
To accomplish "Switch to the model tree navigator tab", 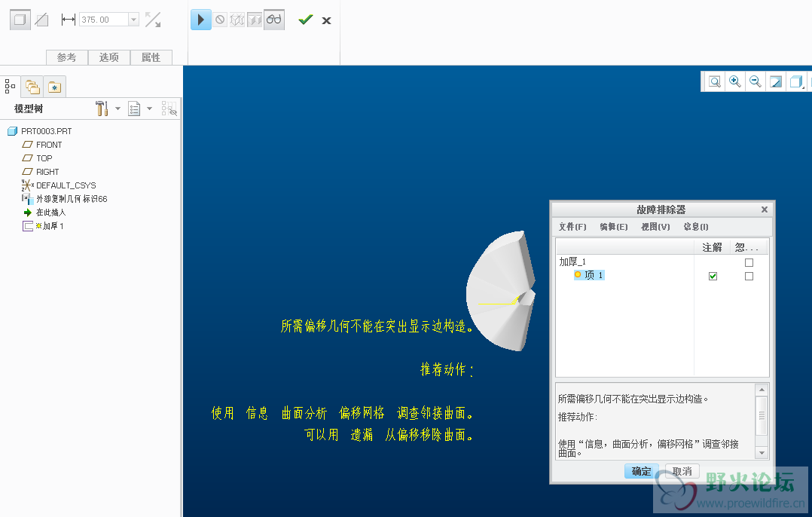I will 10,86.
